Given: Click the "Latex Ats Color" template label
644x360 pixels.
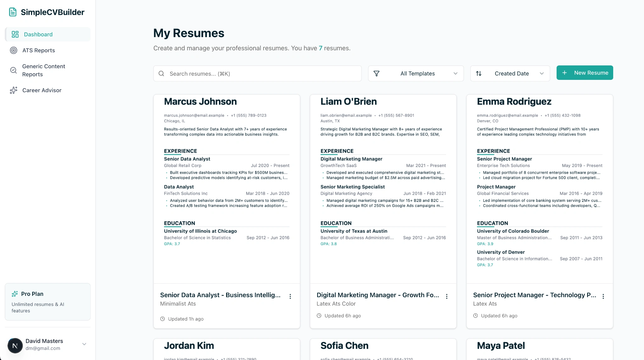Looking at the screenshot, I should coord(336,304).
